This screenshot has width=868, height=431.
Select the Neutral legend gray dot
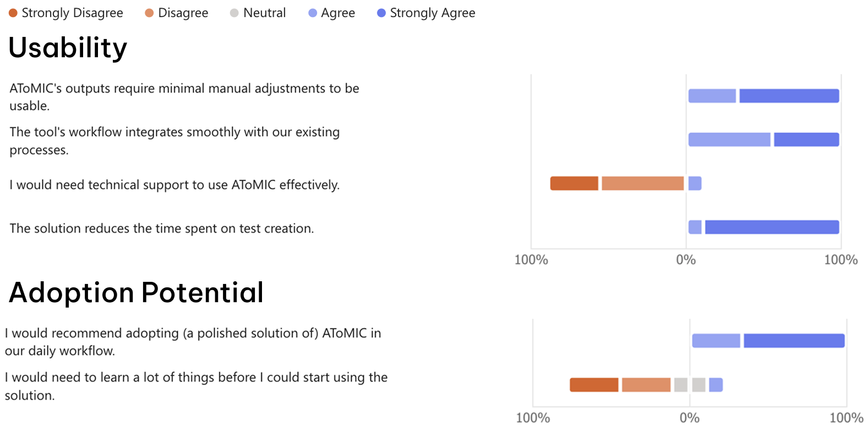234,13
